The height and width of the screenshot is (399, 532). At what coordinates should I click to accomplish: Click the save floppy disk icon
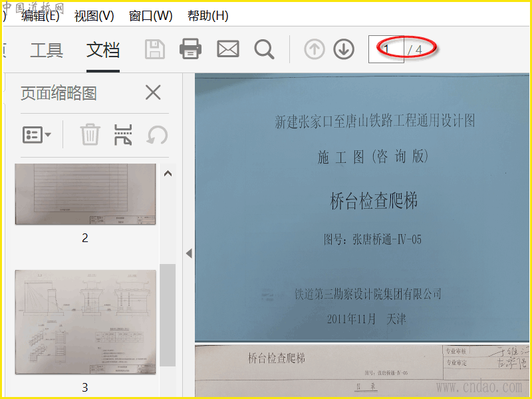(x=155, y=49)
